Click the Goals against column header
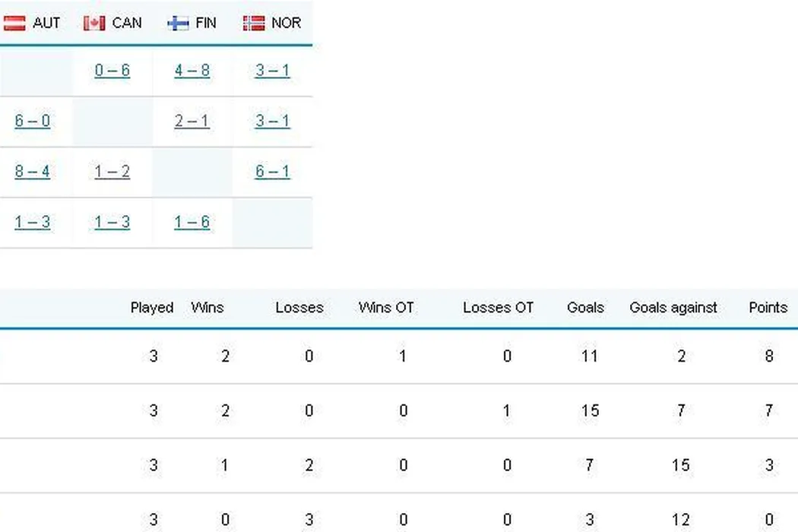 coord(673,308)
